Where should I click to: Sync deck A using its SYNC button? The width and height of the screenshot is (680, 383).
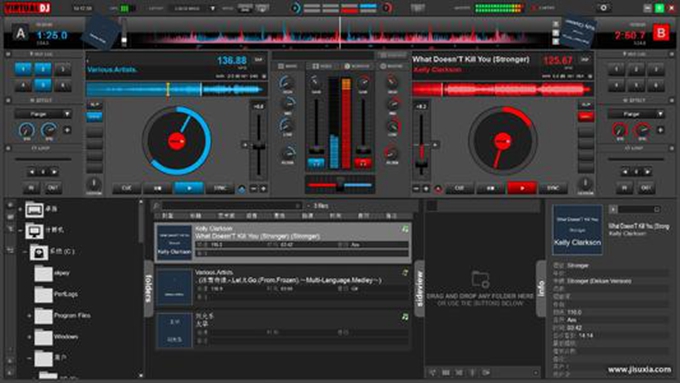[x=220, y=188]
